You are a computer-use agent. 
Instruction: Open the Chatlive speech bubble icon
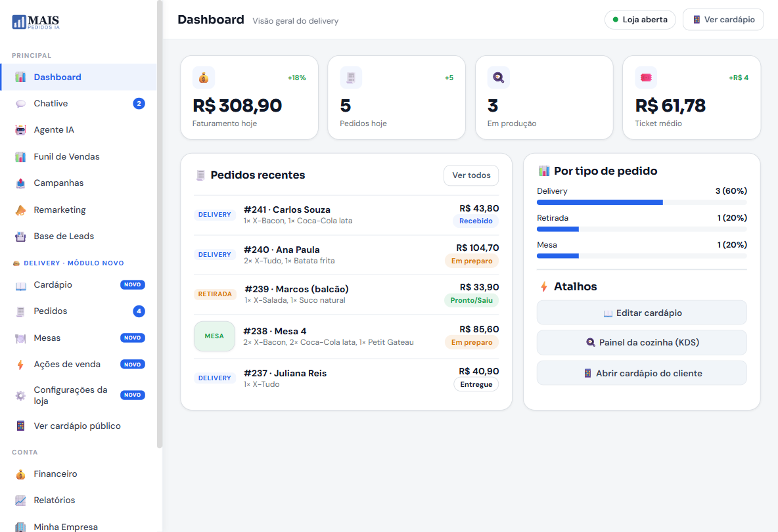(20, 104)
